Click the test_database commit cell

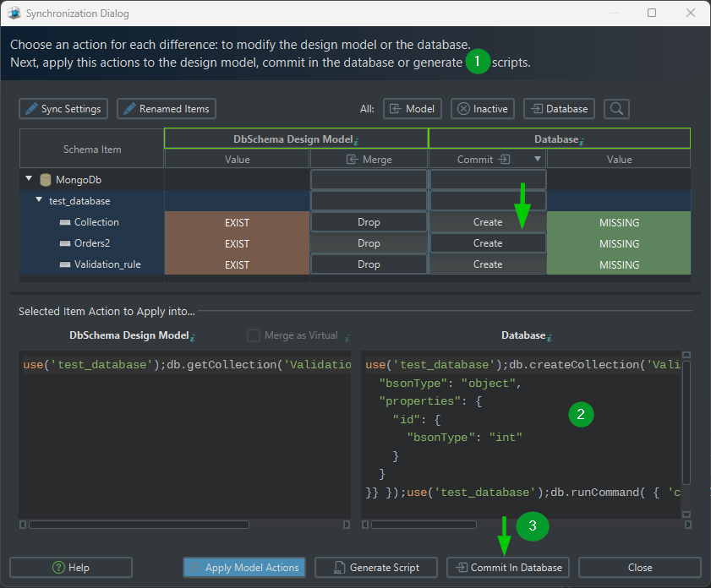(488, 201)
